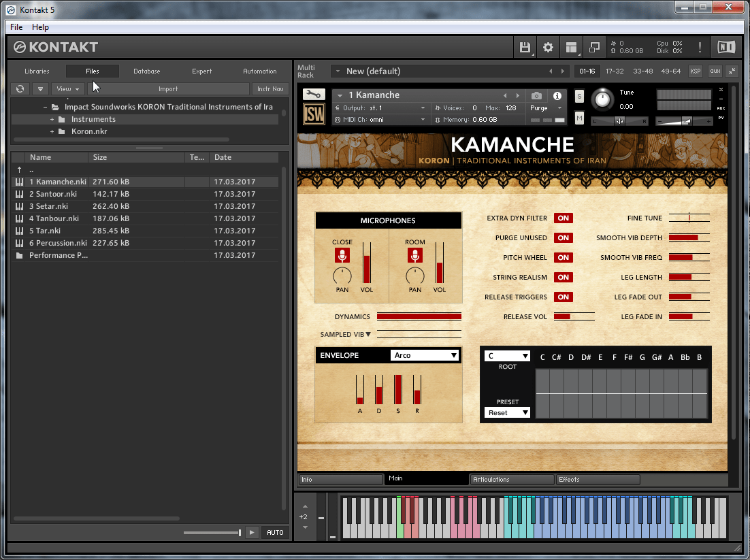Turn off Purge Unused switch

pyautogui.click(x=563, y=237)
